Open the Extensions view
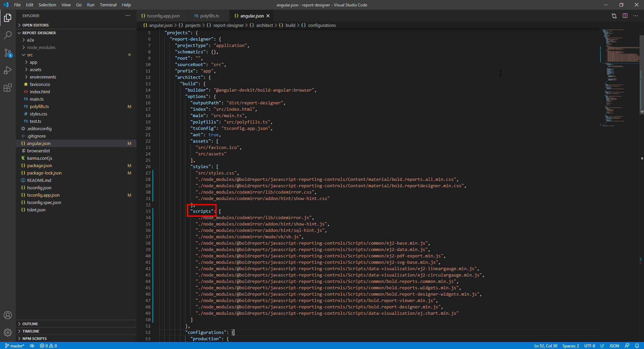This screenshot has width=644, height=349. (x=8, y=88)
